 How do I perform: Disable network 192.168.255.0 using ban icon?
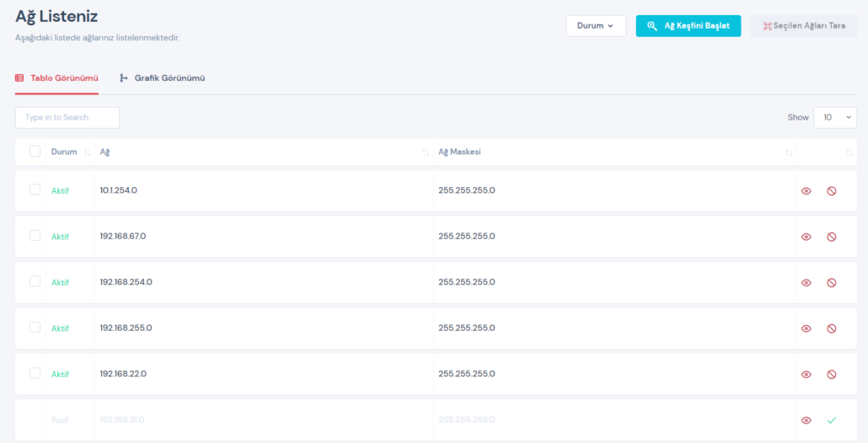(x=832, y=328)
